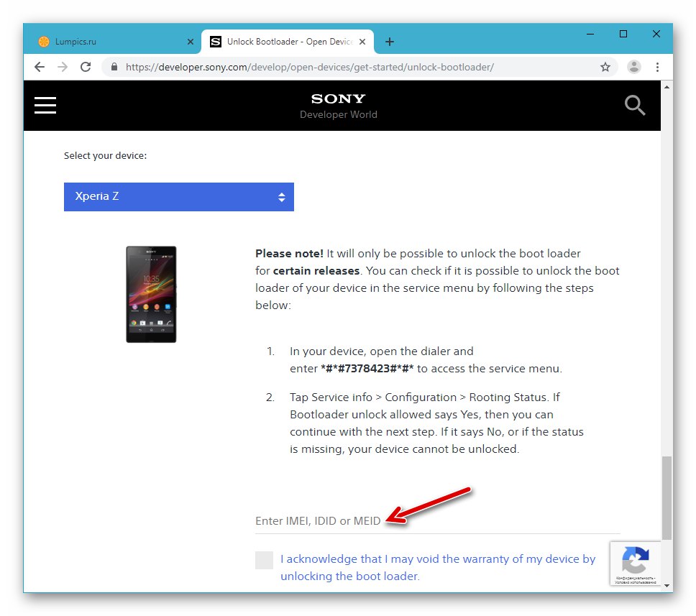This screenshot has width=696, height=616.
Task: Click the site security padlock icon
Action: (x=114, y=66)
